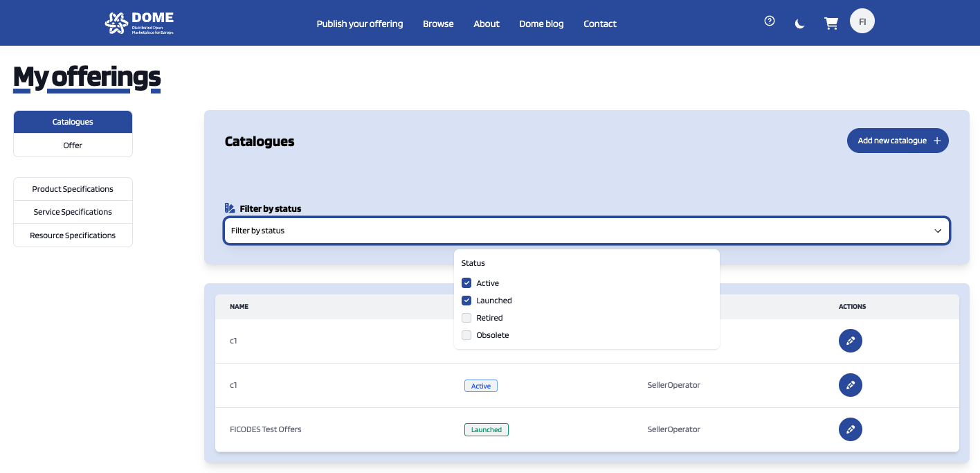Click the DOME logo in header

(x=139, y=23)
